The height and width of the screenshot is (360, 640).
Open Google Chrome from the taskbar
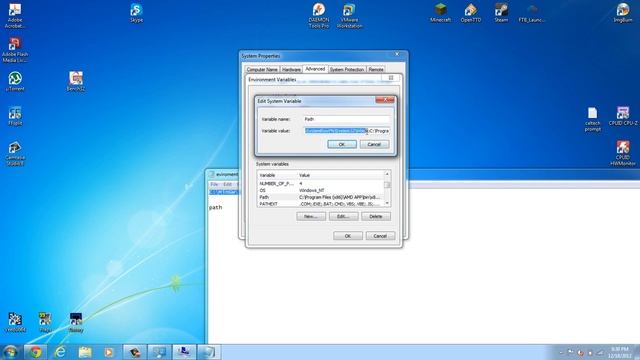(35, 352)
